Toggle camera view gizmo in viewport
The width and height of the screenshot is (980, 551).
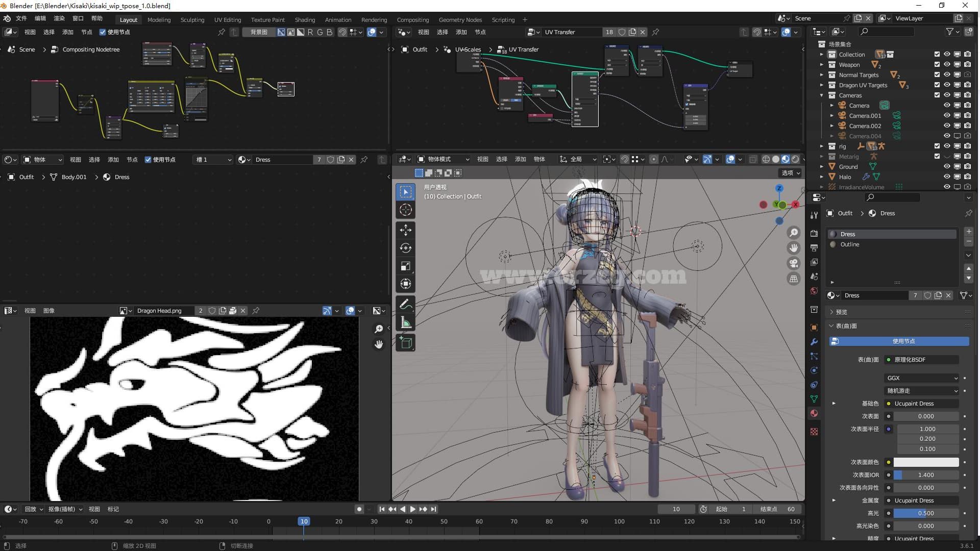click(794, 263)
